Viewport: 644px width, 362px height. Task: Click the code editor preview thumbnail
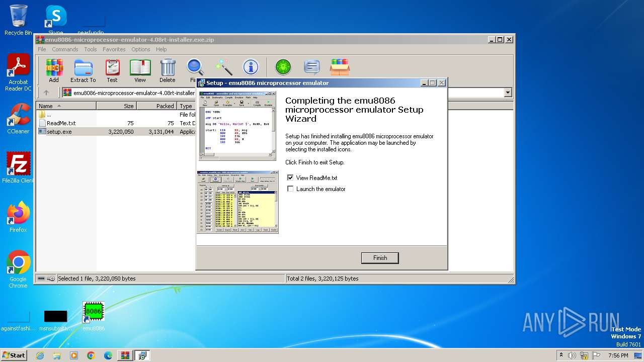pos(237,126)
